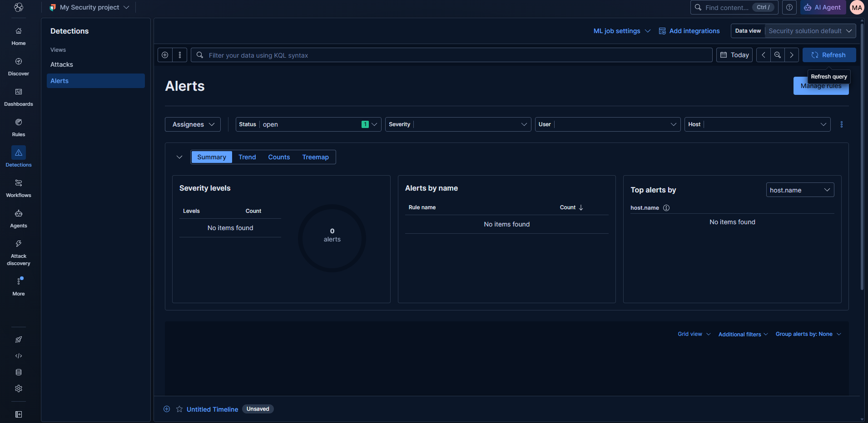Viewport: 868px width, 423px height.
Task: Open Attacks view in Detections
Action: click(96, 64)
